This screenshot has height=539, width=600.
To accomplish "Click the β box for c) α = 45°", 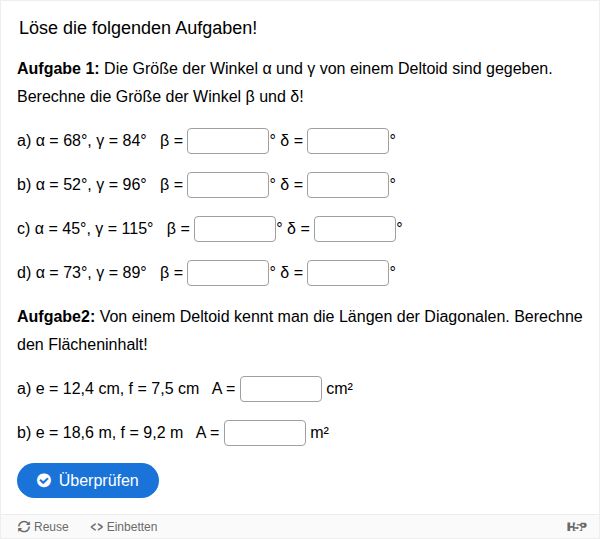I will tap(235, 229).
